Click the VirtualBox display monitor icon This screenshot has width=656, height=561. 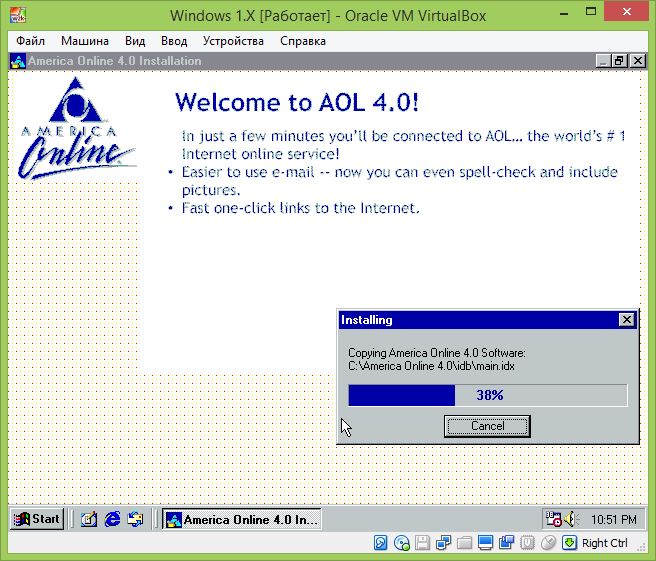(x=485, y=543)
